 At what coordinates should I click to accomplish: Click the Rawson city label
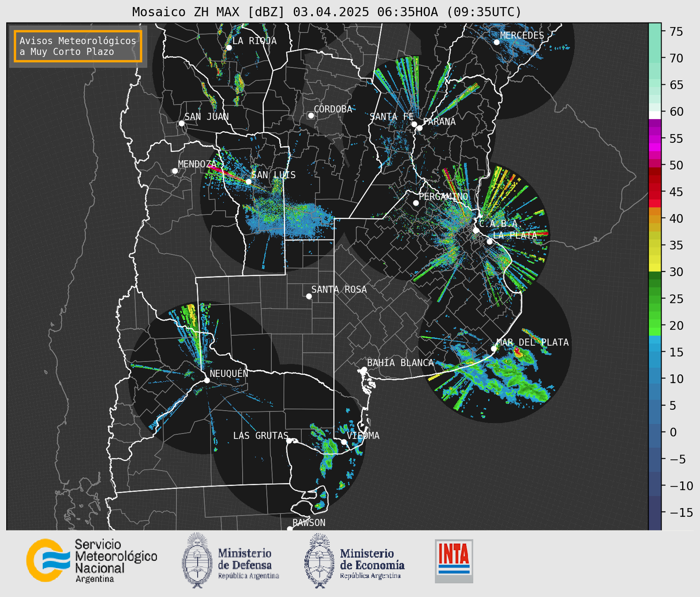309,523
